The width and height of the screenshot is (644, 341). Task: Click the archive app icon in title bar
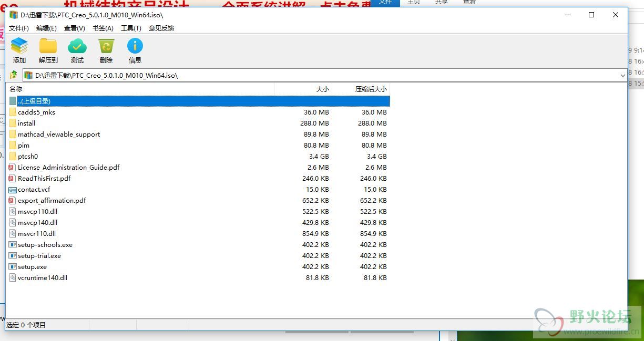(14, 15)
